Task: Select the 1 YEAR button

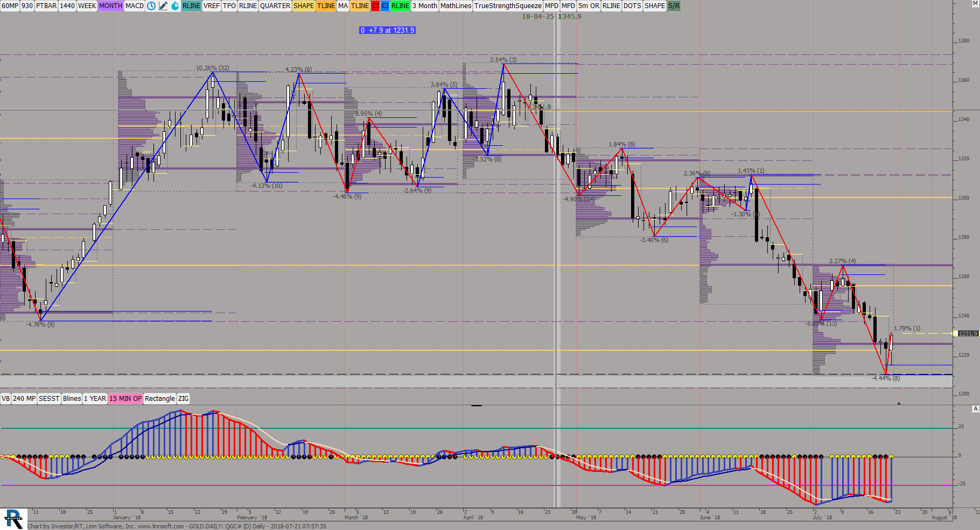Action: coord(95,399)
